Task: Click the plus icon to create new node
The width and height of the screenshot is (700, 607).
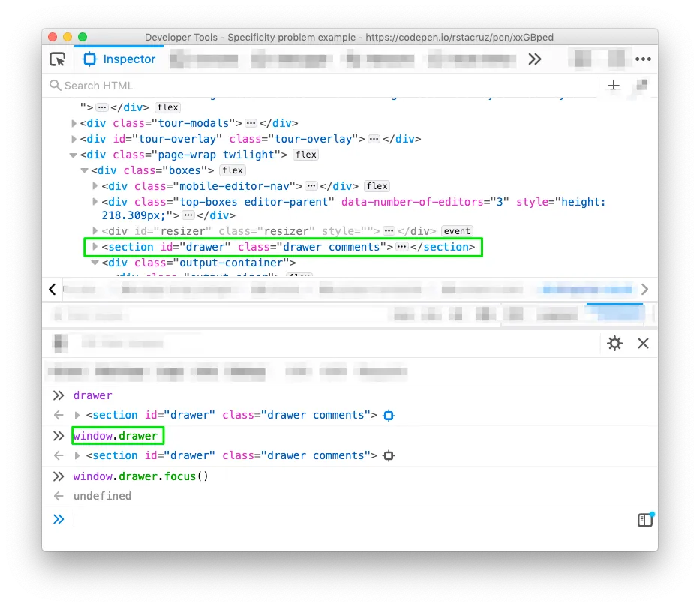Action: tap(613, 85)
